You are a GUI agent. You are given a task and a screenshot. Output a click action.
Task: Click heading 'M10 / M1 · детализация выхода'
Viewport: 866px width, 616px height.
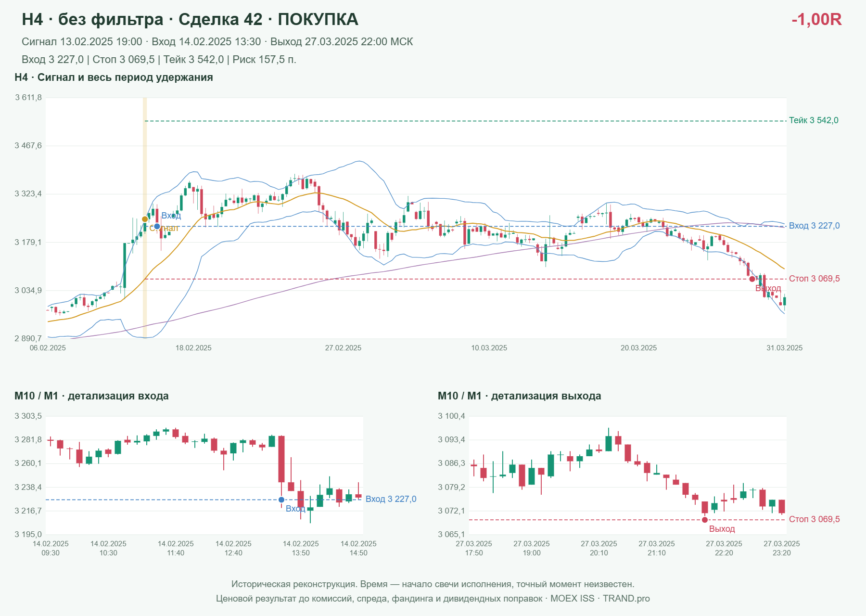pyautogui.click(x=520, y=396)
